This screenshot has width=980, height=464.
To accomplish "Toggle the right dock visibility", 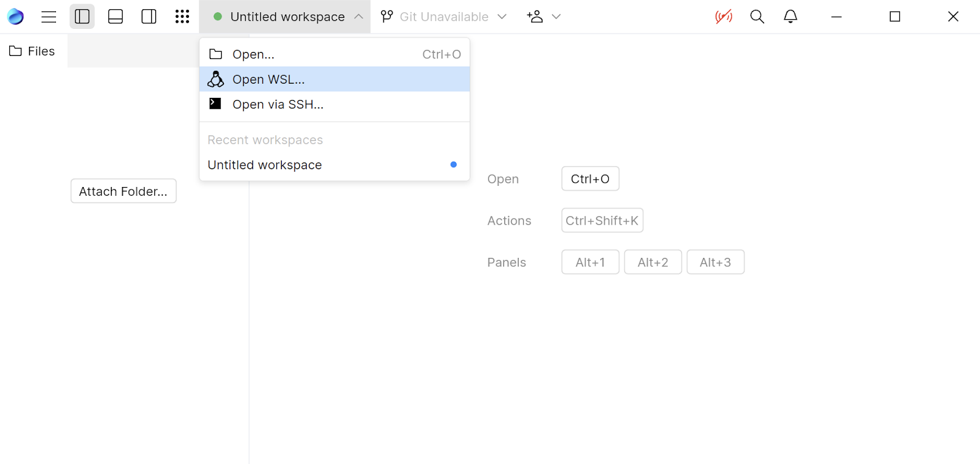I will coord(148,17).
